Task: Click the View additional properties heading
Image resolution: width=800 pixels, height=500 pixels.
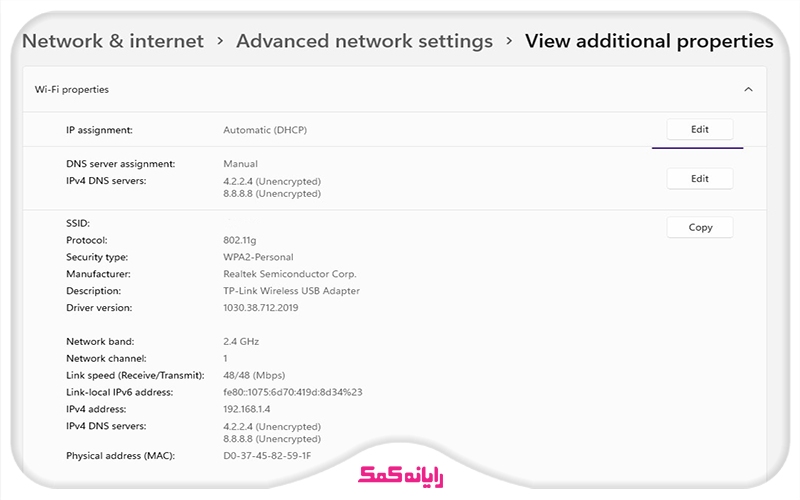Action: tap(649, 41)
